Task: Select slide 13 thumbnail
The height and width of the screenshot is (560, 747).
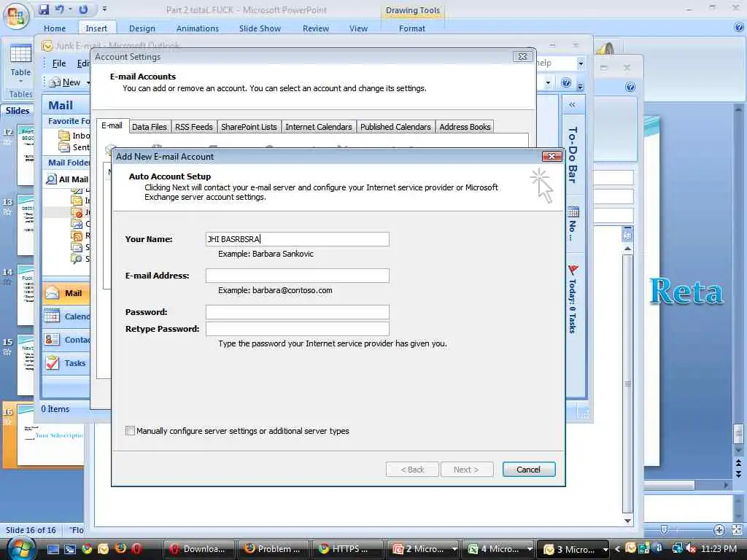Action: click(x=26, y=225)
